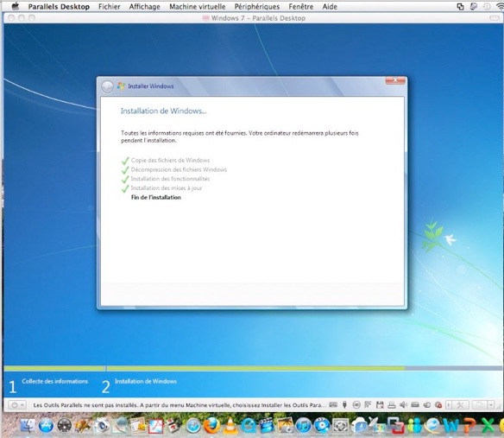Screen dimensions: 504x438
Task: Click the Parallels Tools not installed message
Action: coord(180,405)
